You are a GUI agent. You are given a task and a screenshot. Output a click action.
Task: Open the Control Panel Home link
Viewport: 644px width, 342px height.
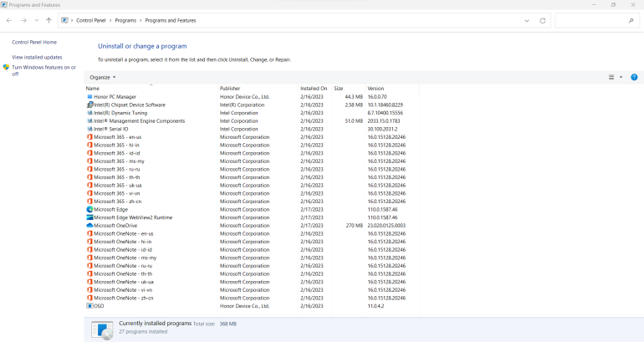tap(34, 42)
